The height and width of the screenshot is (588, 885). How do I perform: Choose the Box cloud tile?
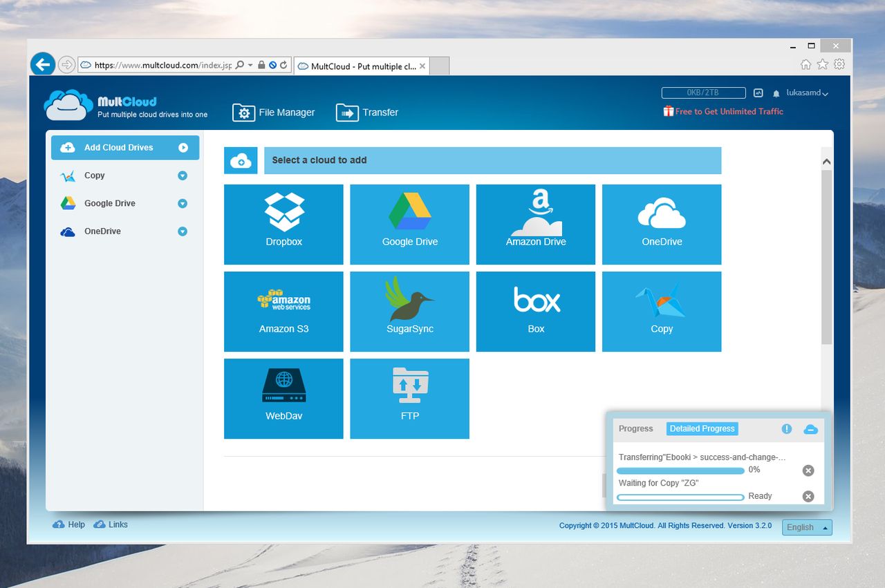coord(536,311)
